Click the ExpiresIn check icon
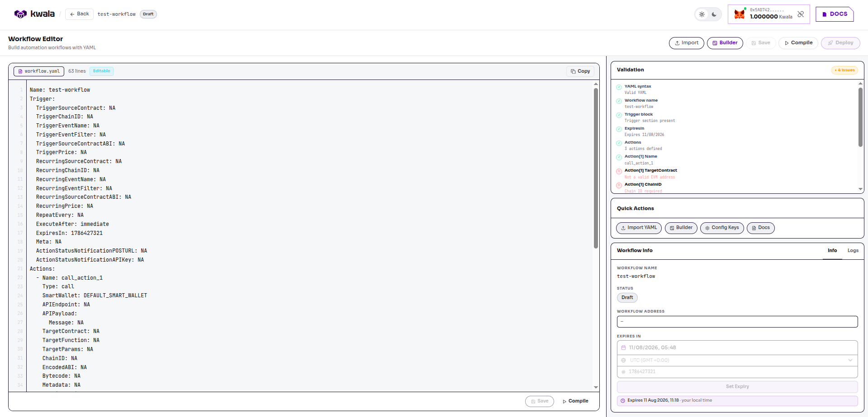This screenshot has height=417, width=868. 619,129
